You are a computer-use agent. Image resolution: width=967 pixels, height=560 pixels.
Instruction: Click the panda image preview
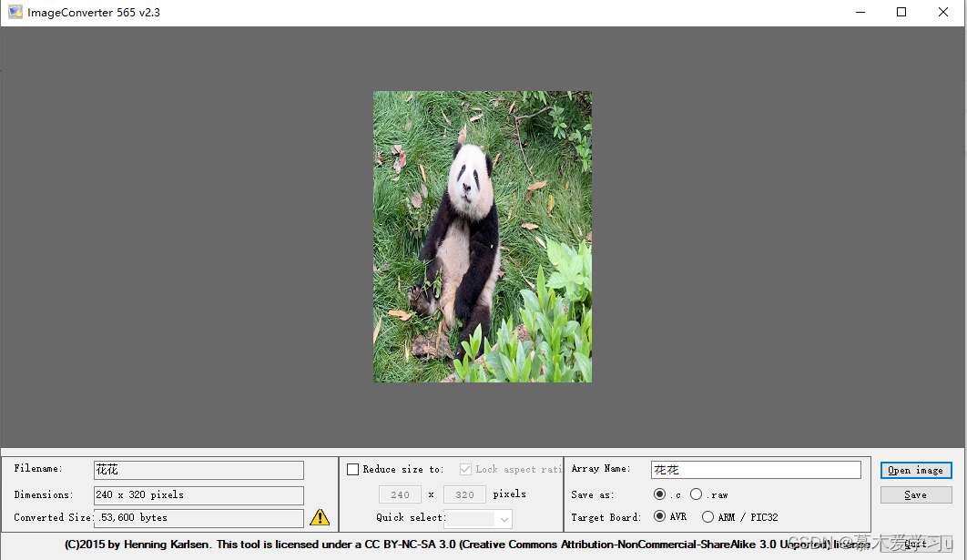point(482,235)
